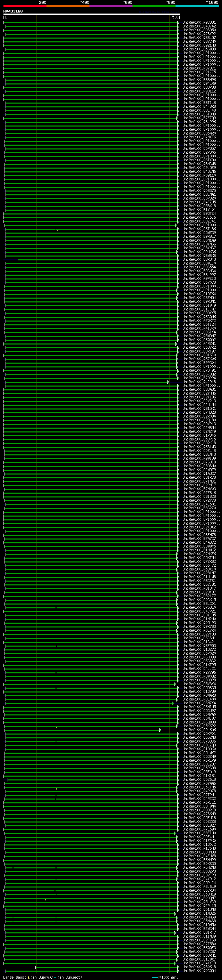Click the orange ~40% identity legend segment
Screen dimensions: 222x980
(68, 6)
